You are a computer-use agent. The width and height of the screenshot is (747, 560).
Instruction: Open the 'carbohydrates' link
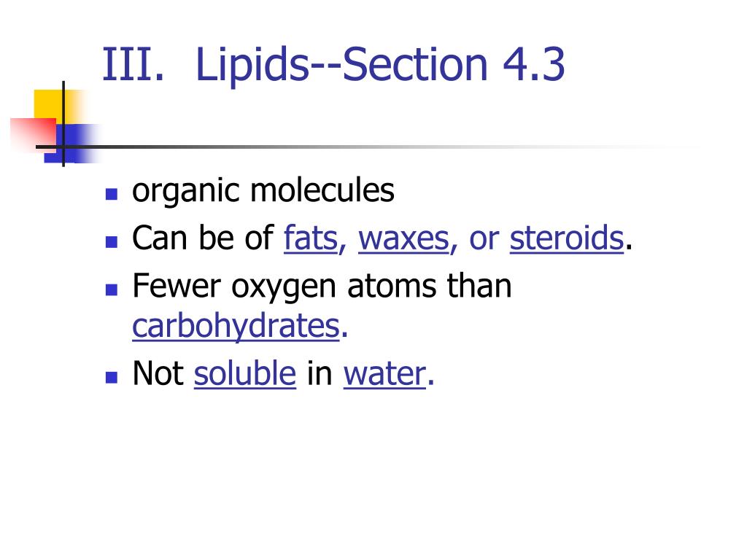236,327
